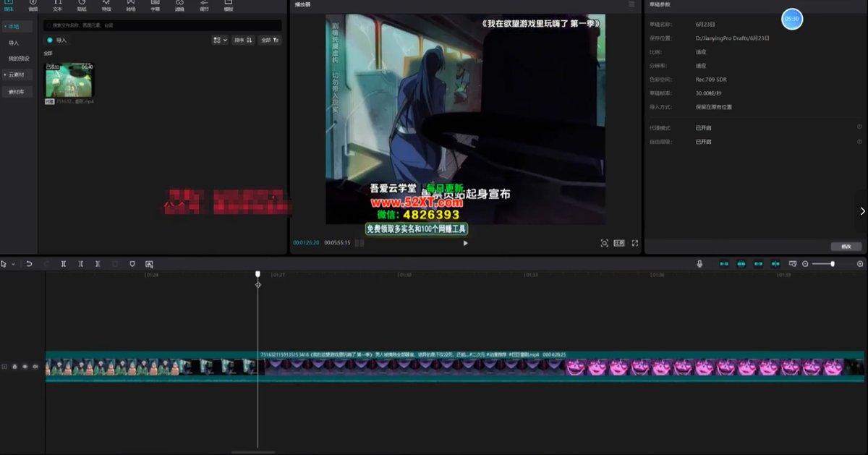This screenshot has width=868, height=455.
Task: Hide the main video track (eye)
Action: click(25, 367)
